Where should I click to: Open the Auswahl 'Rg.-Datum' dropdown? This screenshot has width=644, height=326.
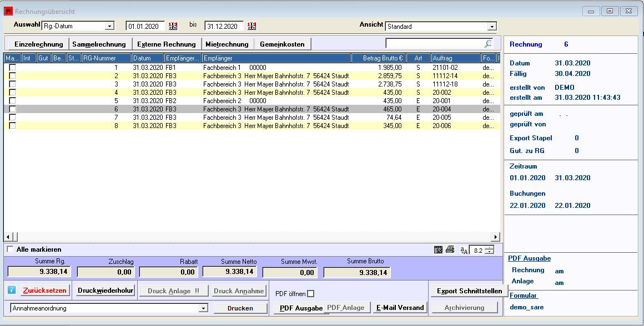point(109,26)
